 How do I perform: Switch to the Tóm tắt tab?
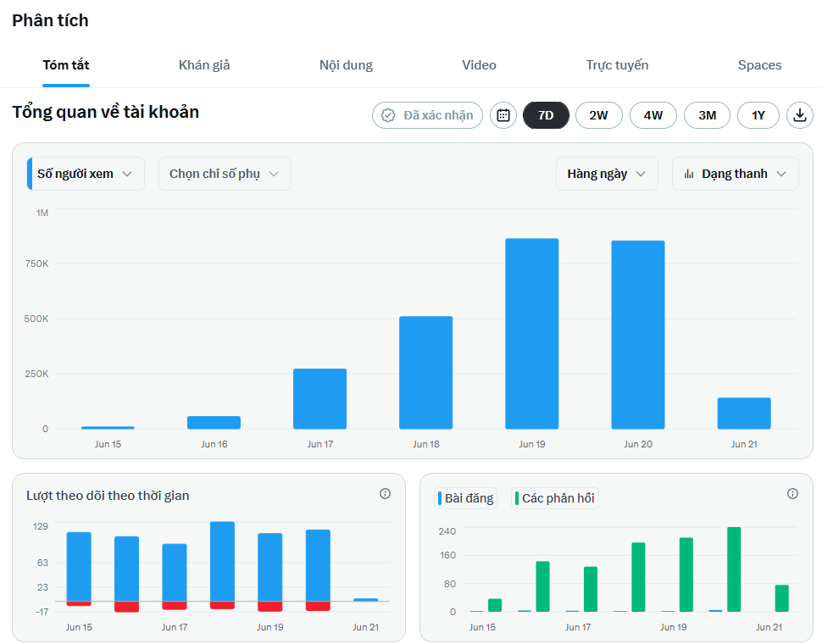point(66,65)
